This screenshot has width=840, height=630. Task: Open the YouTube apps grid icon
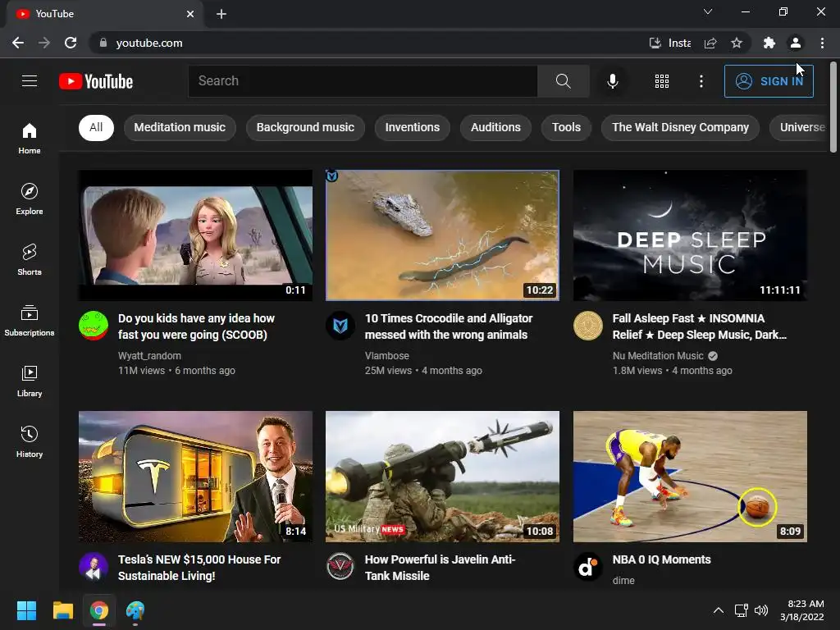(662, 81)
